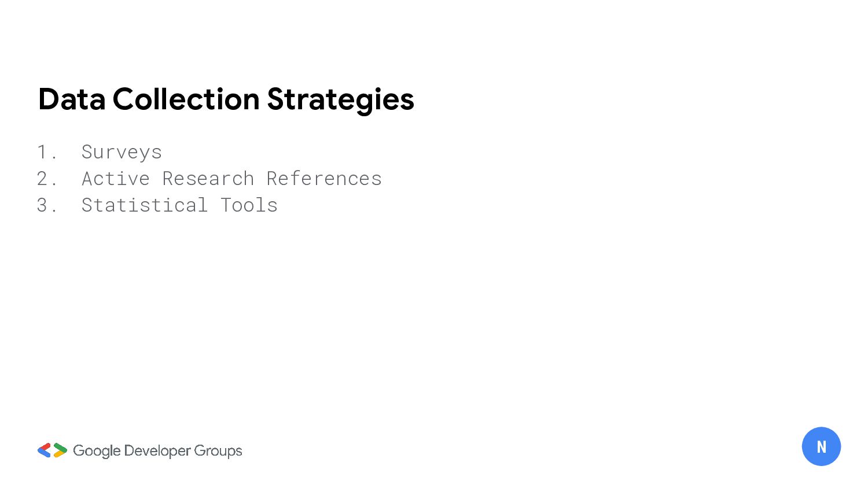
Task: Click the word "Tools" in item three
Action: pos(249,205)
